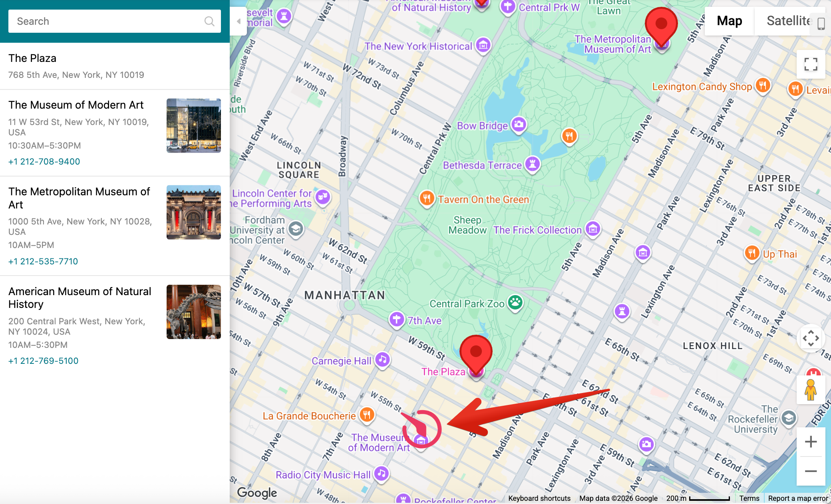Click the Roosevelt memorial landmark icon

point(284,16)
